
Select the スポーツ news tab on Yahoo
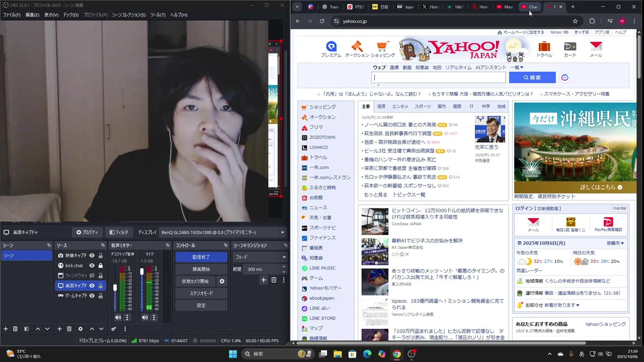tap(423, 107)
